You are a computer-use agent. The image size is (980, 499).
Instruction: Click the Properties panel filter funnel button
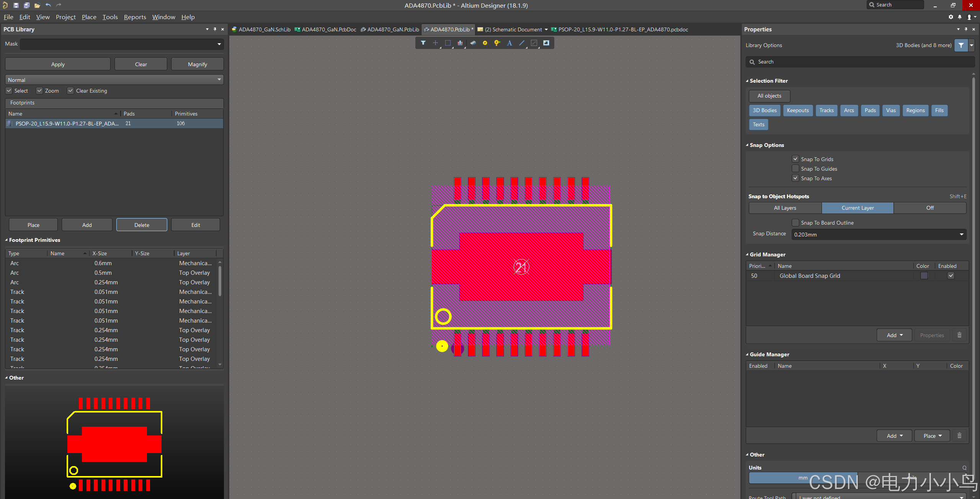961,45
